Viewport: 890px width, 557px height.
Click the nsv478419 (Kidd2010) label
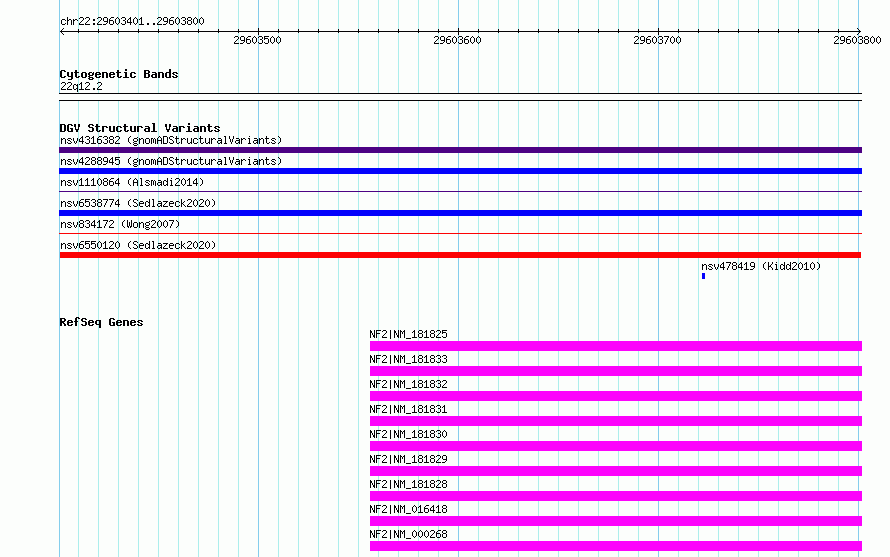(761, 266)
